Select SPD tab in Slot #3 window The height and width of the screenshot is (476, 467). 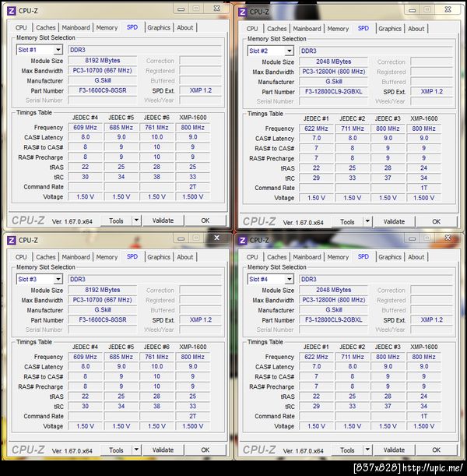132,257
